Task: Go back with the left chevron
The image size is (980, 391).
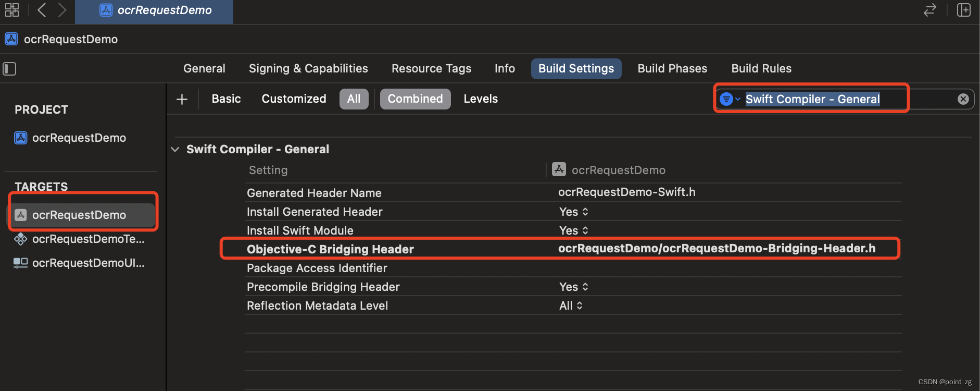Action: tap(42, 10)
